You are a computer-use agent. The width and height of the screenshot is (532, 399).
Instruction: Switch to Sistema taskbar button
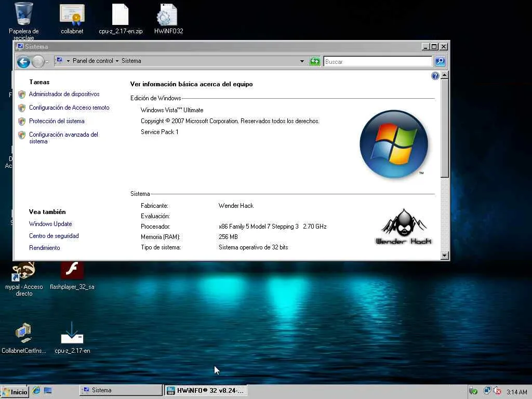121,390
